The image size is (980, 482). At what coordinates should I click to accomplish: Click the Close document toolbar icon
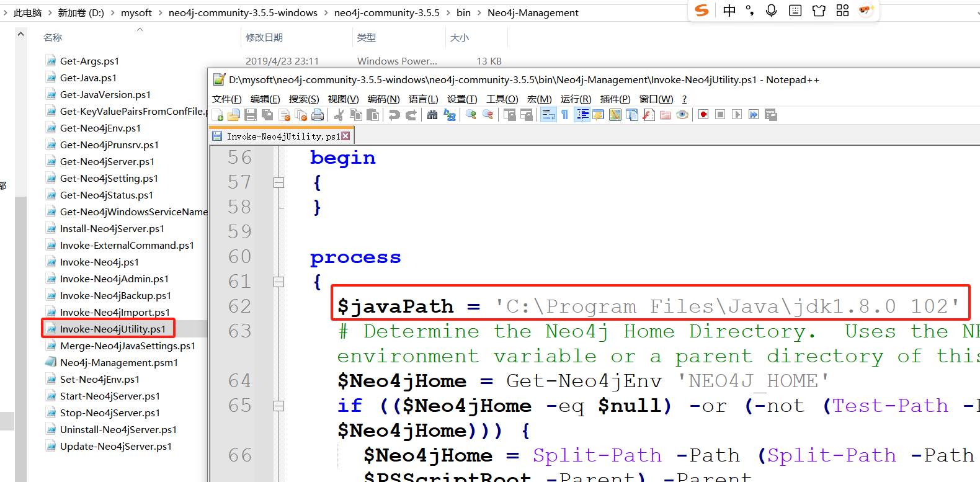pyautogui.click(x=284, y=115)
